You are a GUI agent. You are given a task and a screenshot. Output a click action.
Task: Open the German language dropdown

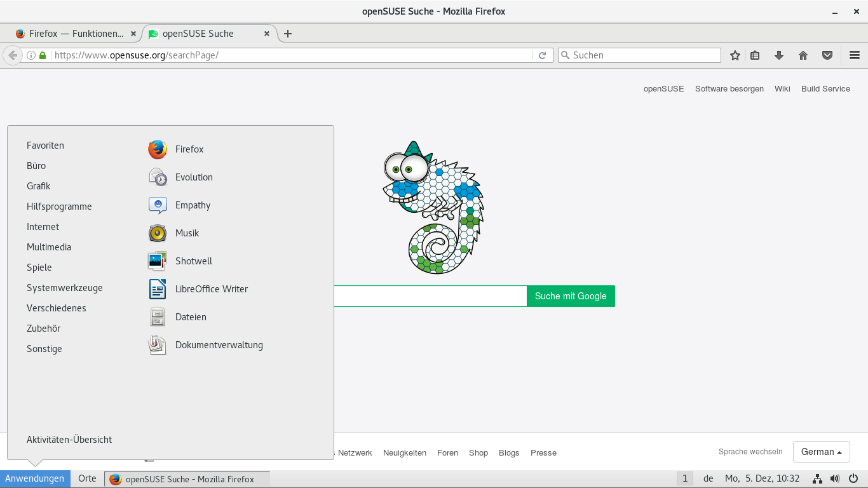click(822, 452)
